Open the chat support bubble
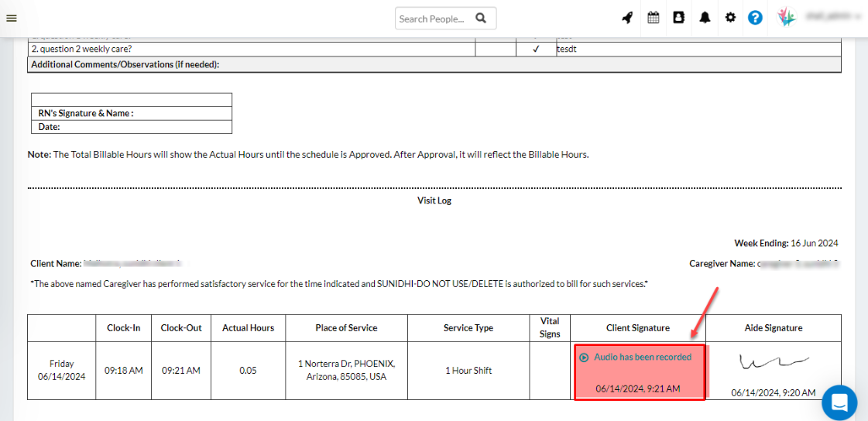The width and height of the screenshot is (868, 421). click(839, 402)
